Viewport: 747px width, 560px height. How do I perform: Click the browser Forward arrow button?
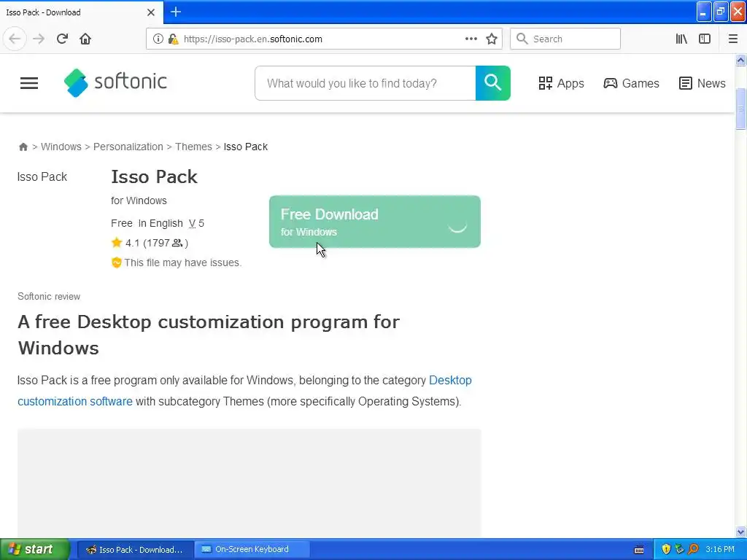click(39, 39)
